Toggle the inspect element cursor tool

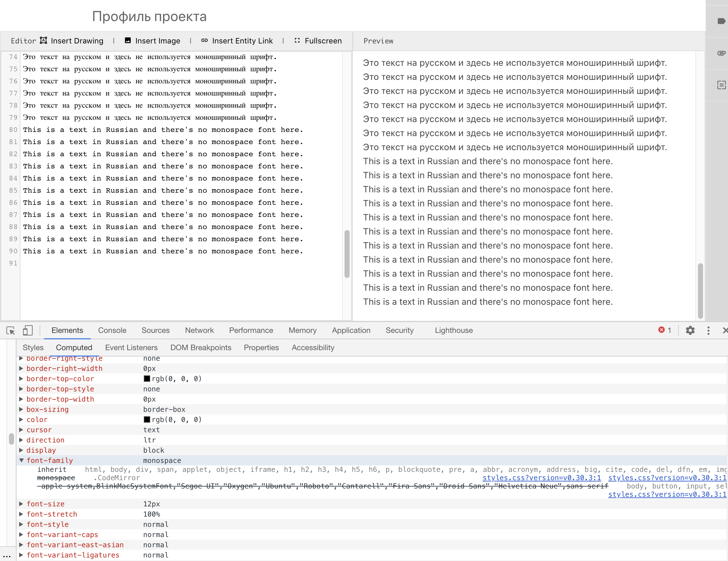tap(10, 331)
